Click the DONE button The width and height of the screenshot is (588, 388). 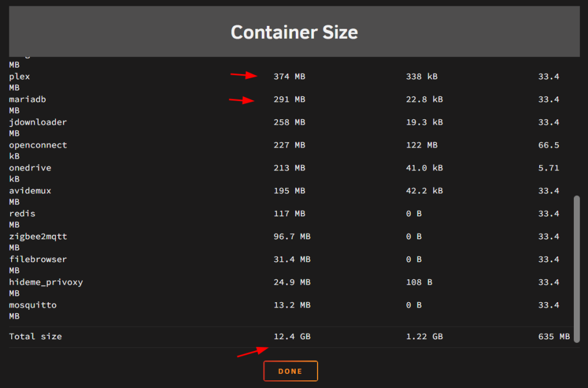(x=290, y=371)
